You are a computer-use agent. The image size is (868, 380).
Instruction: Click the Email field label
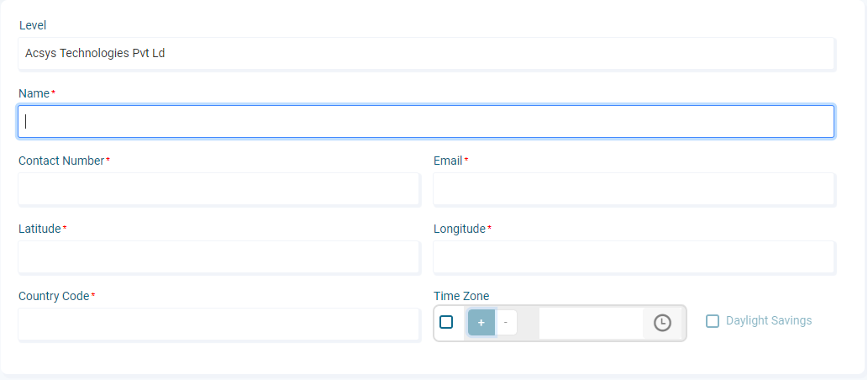click(x=448, y=161)
